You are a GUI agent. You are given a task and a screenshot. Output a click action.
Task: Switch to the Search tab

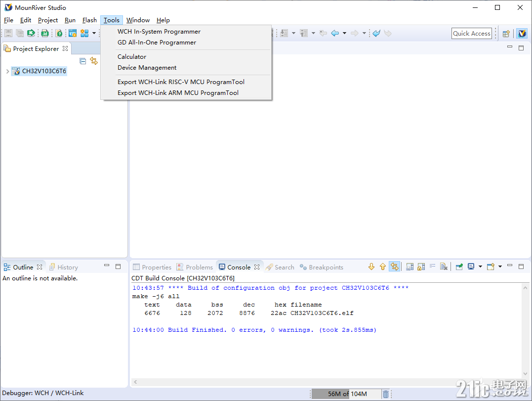coord(280,267)
